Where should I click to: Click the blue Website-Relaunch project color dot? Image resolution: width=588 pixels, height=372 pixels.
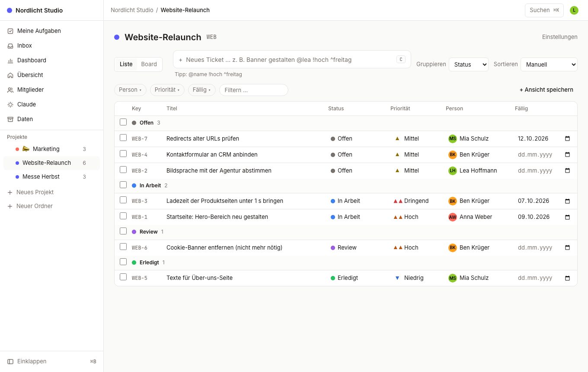(x=117, y=37)
